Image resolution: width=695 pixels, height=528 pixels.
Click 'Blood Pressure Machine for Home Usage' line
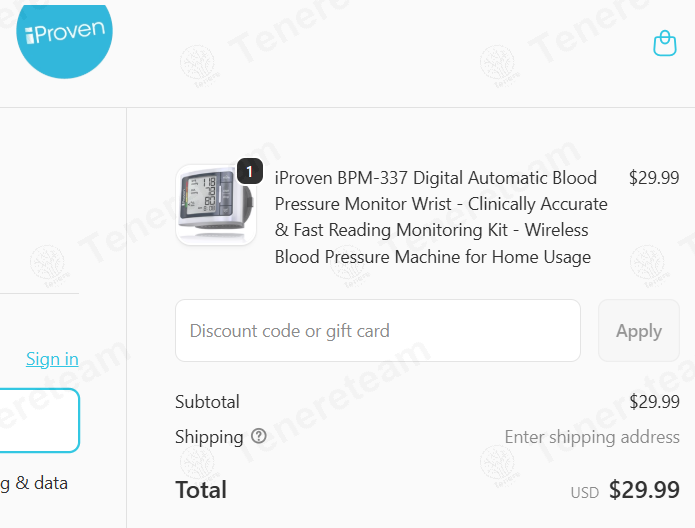(433, 257)
